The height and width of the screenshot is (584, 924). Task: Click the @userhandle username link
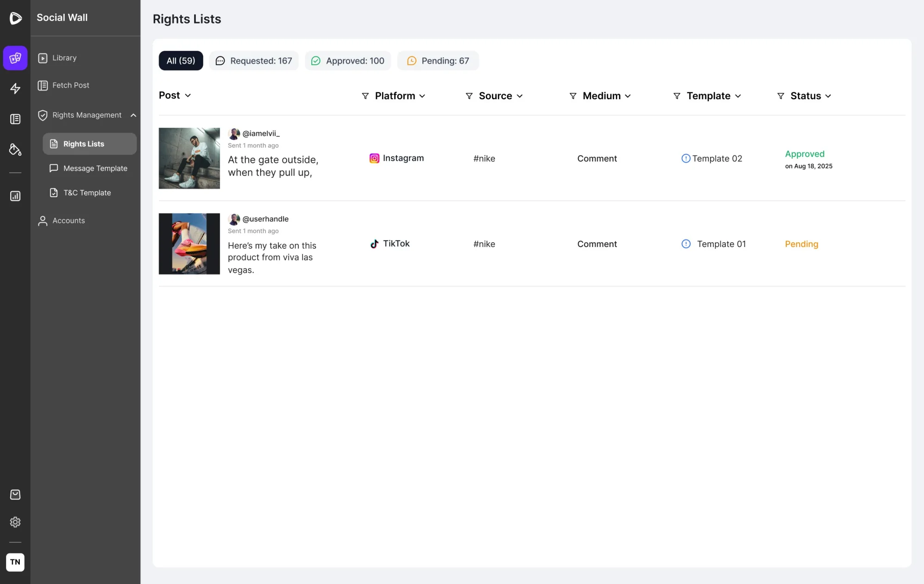click(266, 219)
